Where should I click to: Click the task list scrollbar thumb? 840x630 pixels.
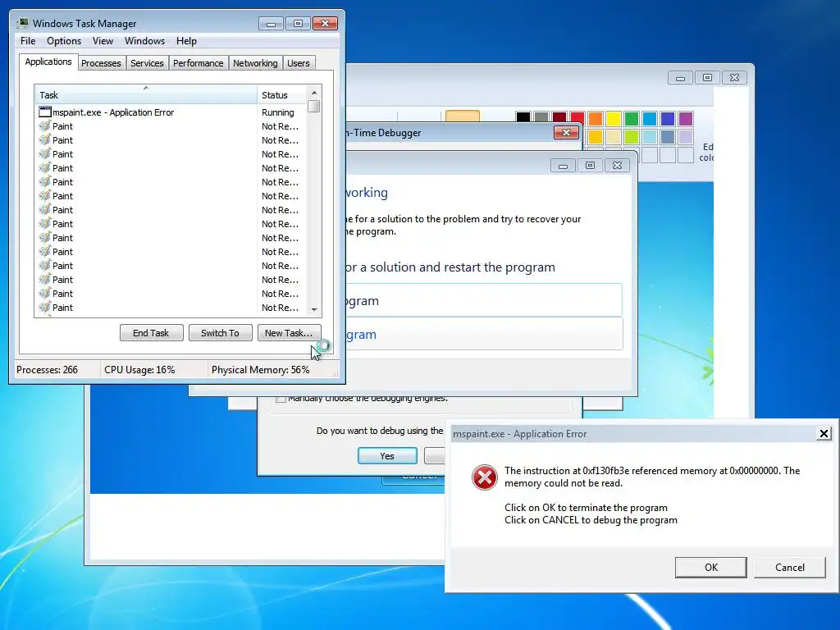click(314, 107)
